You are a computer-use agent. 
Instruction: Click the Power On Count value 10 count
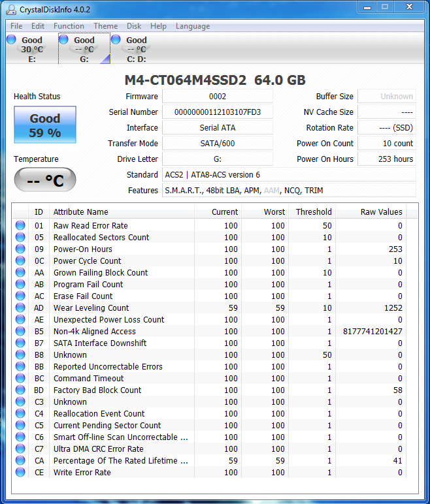coord(387,144)
